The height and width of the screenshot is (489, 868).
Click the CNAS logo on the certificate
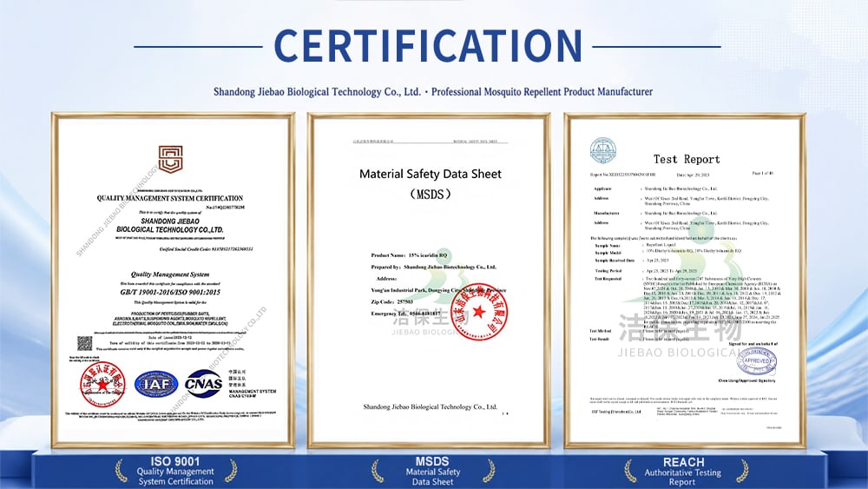[x=203, y=384]
